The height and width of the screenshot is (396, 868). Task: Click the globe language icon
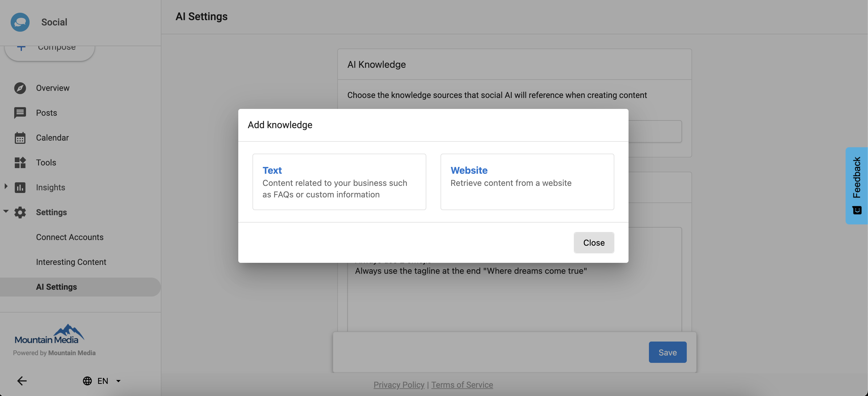click(87, 381)
